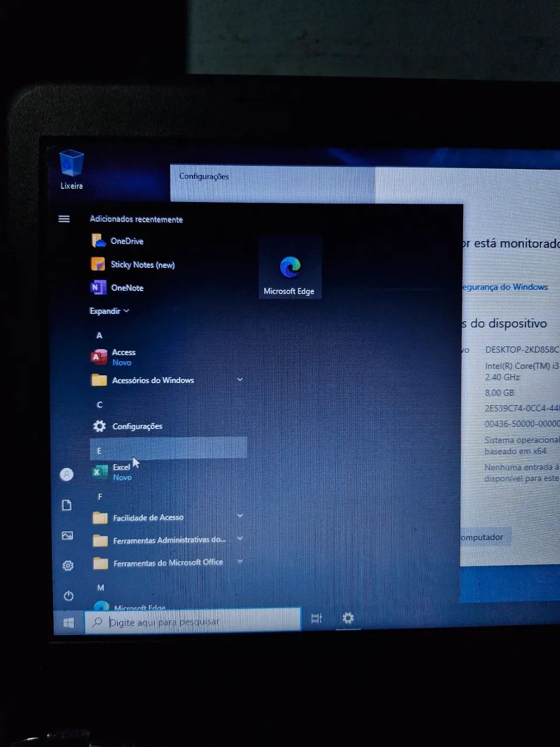The image size is (560, 747).
Task: Launch Sticky Notes (new) app
Action: [133, 264]
